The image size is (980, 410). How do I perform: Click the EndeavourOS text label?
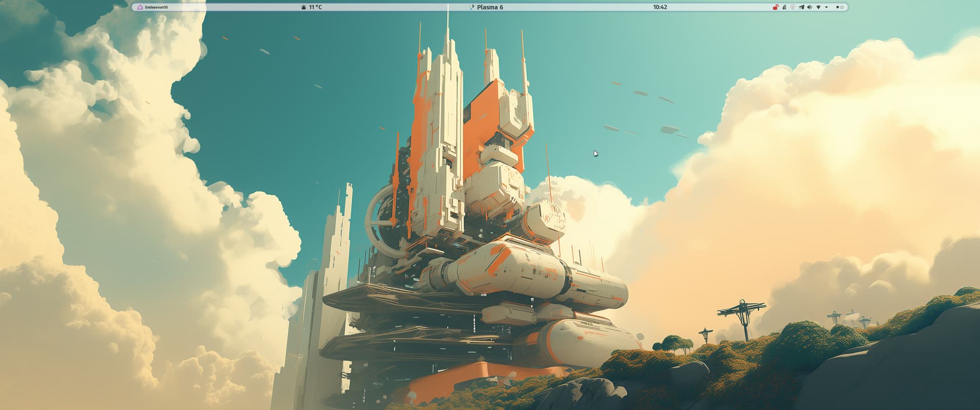156,7
